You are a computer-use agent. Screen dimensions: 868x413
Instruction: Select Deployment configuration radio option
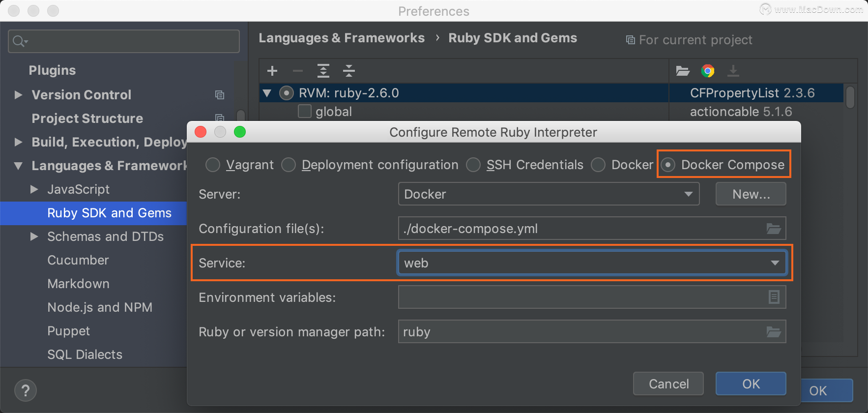289,165
